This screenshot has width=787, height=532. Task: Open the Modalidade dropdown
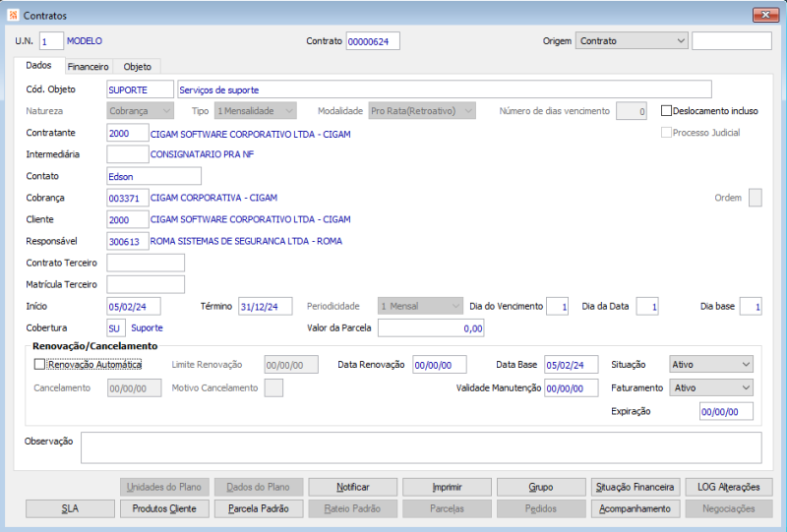pyautogui.click(x=422, y=111)
